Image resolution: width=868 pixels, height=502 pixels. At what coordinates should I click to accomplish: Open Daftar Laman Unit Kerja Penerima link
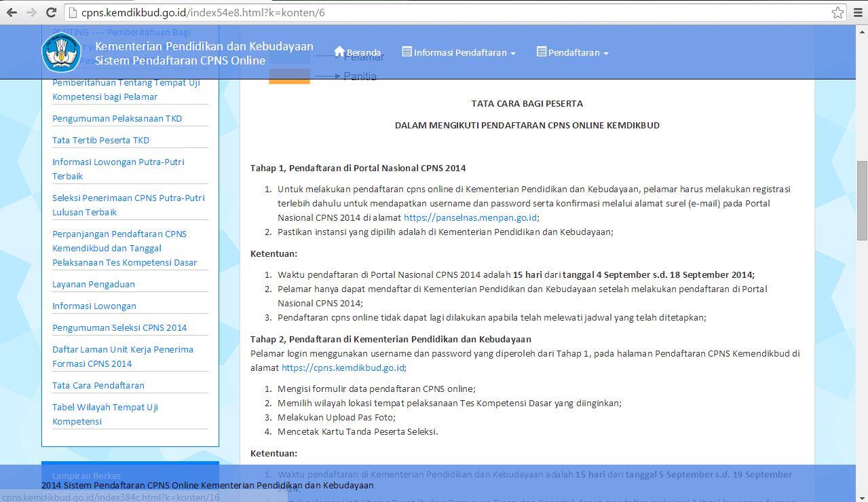click(123, 356)
